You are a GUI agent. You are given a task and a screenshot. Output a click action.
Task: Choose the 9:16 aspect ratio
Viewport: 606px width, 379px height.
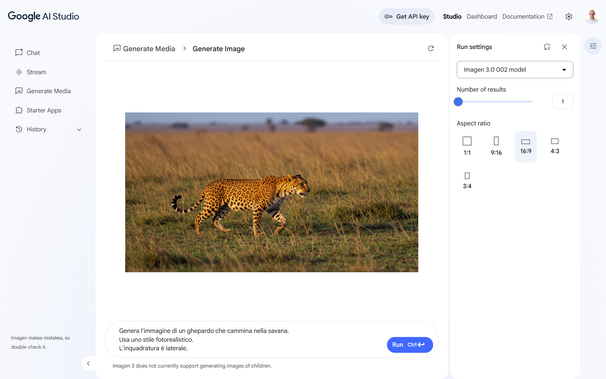[x=496, y=146]
